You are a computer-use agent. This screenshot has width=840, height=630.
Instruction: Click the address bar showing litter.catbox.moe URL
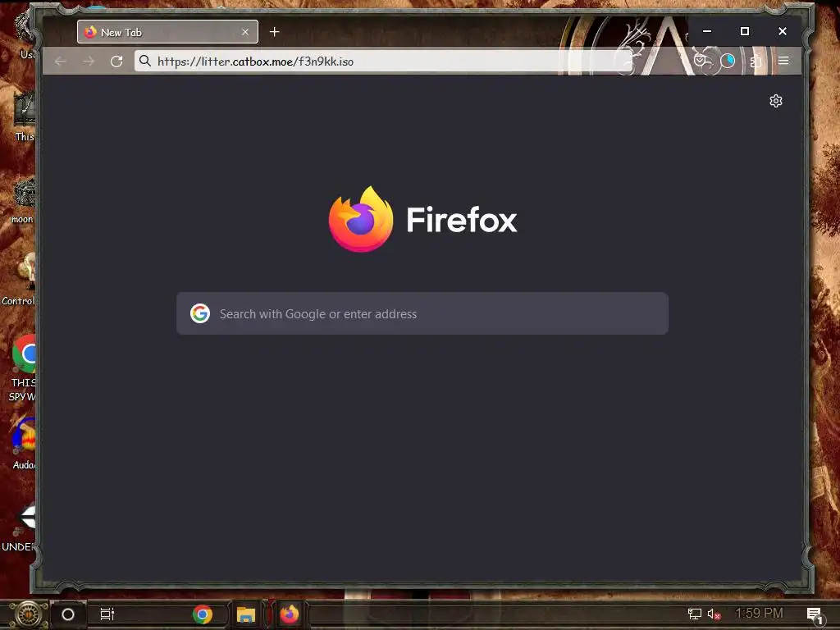pos(384,61)
